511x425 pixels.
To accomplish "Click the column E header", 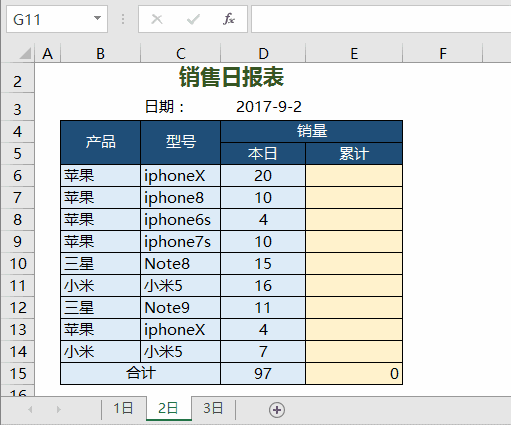I will pos(354,53).
